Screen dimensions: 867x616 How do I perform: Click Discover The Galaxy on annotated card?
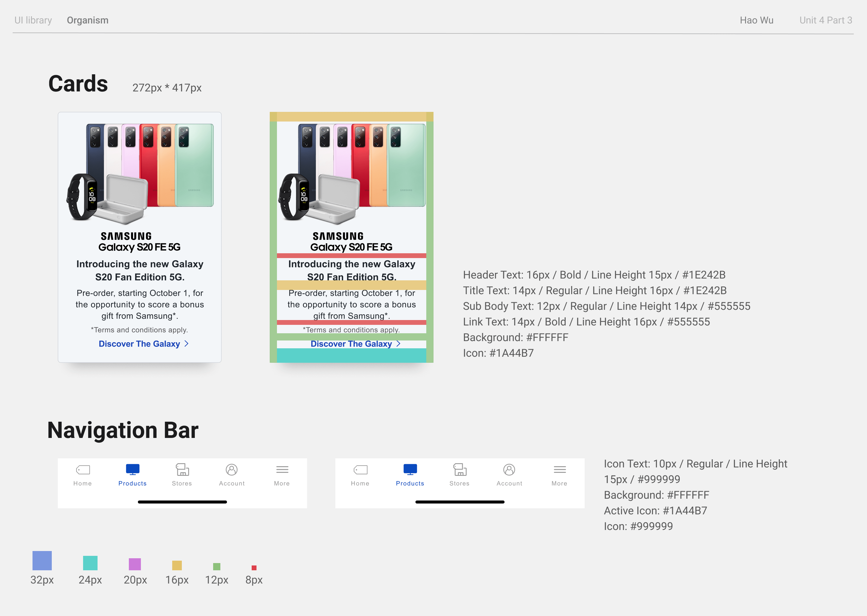351,344
